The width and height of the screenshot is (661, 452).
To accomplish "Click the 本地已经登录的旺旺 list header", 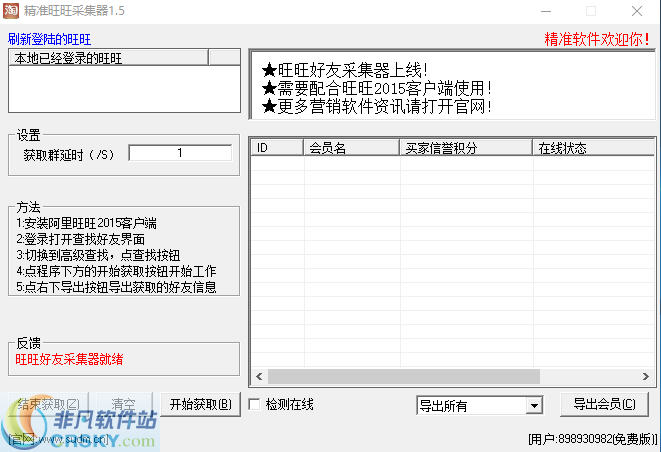I will (x=108, y=58).
